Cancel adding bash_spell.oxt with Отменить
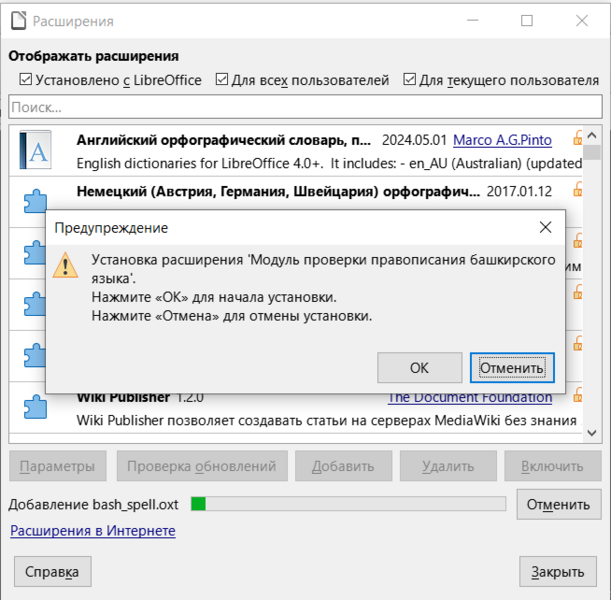Viewport: 611px width, 600px height. [559, 505]
